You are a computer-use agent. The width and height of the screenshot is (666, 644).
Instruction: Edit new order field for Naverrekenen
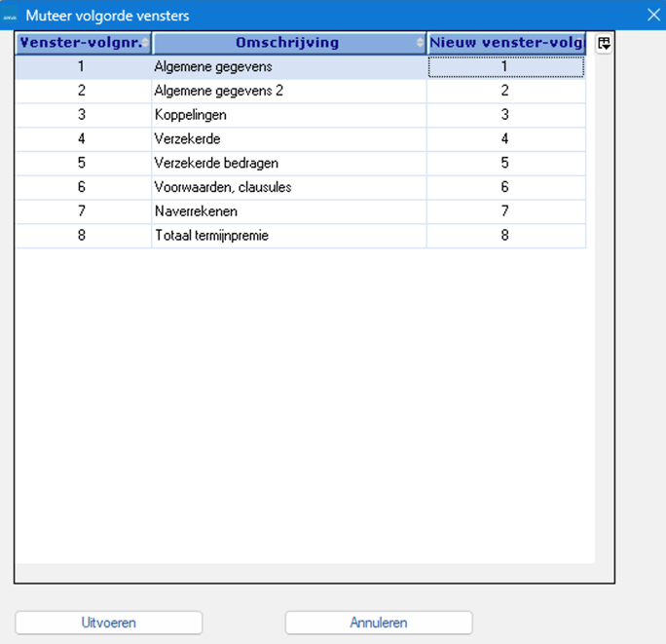tap(505, 210)
